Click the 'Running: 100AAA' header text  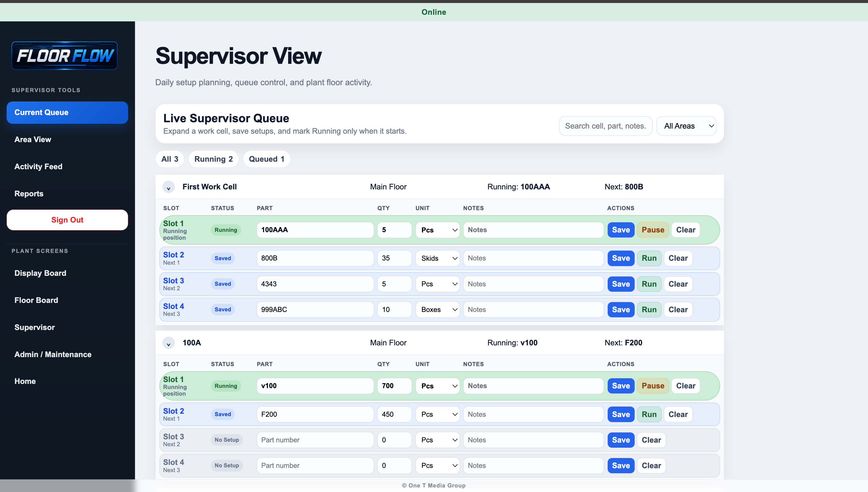coord(518,187)
